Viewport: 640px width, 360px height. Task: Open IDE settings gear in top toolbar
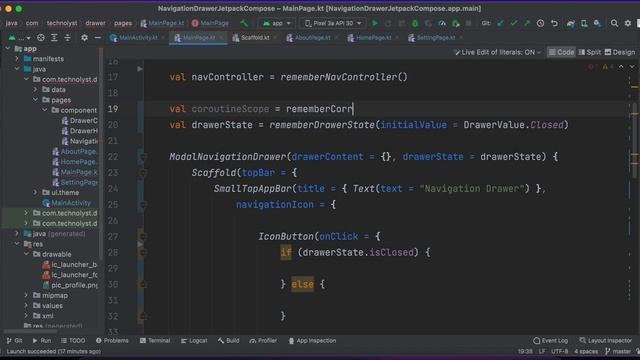pyautogui.click(x=628, y=23)
